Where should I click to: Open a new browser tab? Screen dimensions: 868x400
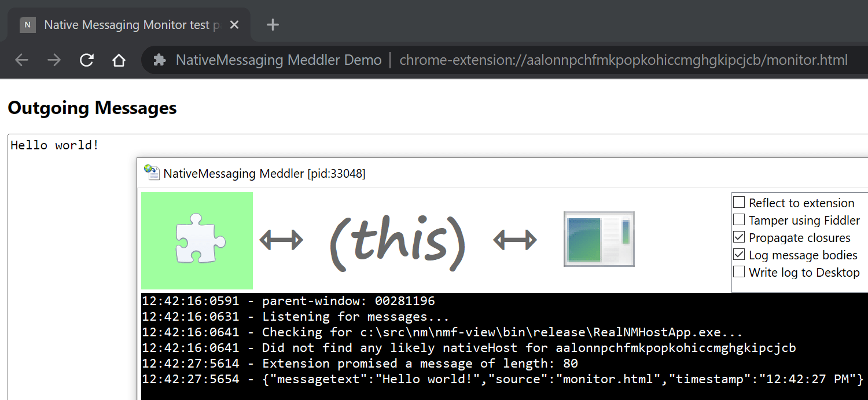click(273, 25)
